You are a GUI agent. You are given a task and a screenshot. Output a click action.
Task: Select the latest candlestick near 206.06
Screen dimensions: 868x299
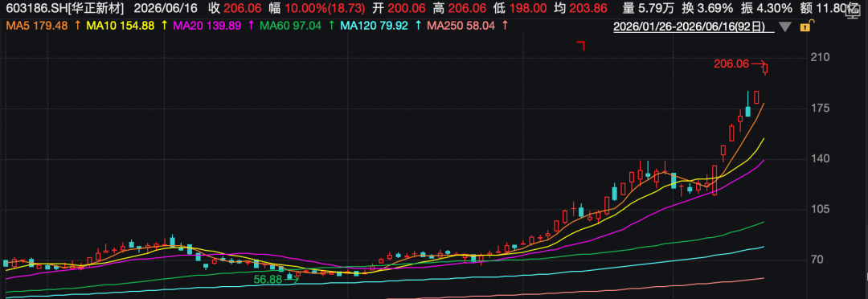(x=765, y=69)
